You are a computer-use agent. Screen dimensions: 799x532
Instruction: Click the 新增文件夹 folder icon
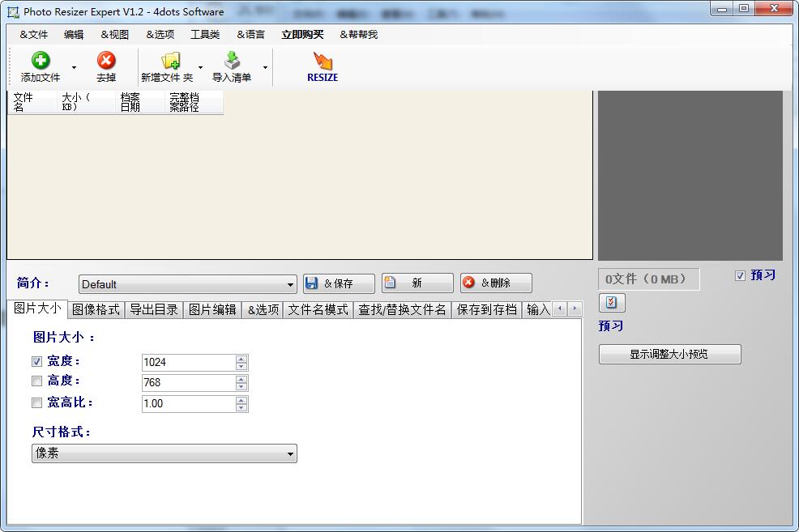171,60
